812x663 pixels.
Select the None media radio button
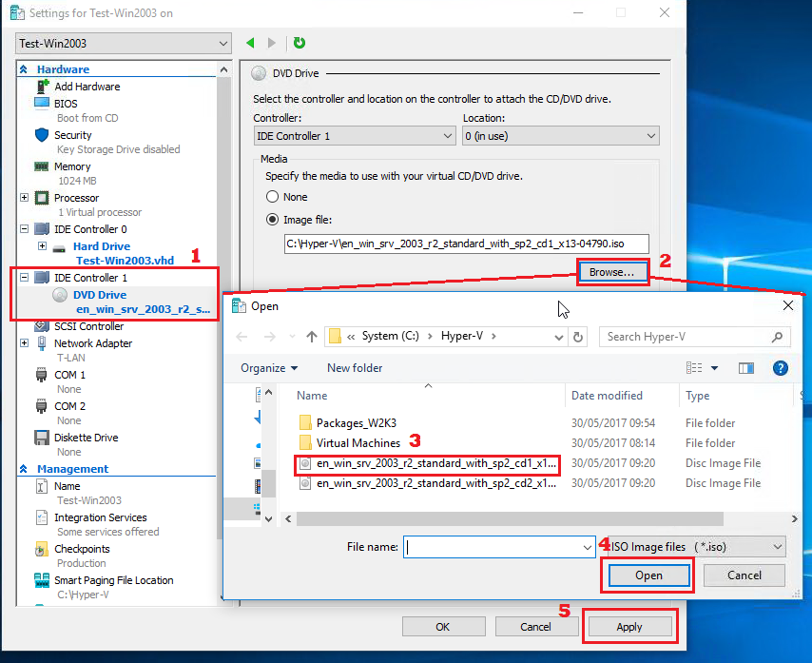[273, 197]
